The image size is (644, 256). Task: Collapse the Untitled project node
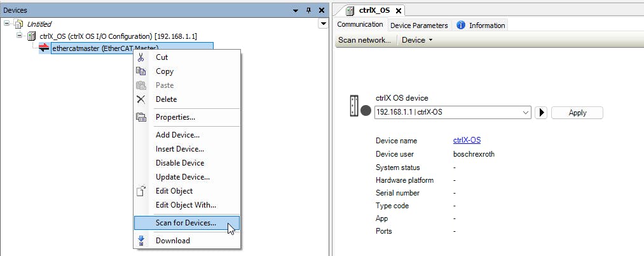7,23
